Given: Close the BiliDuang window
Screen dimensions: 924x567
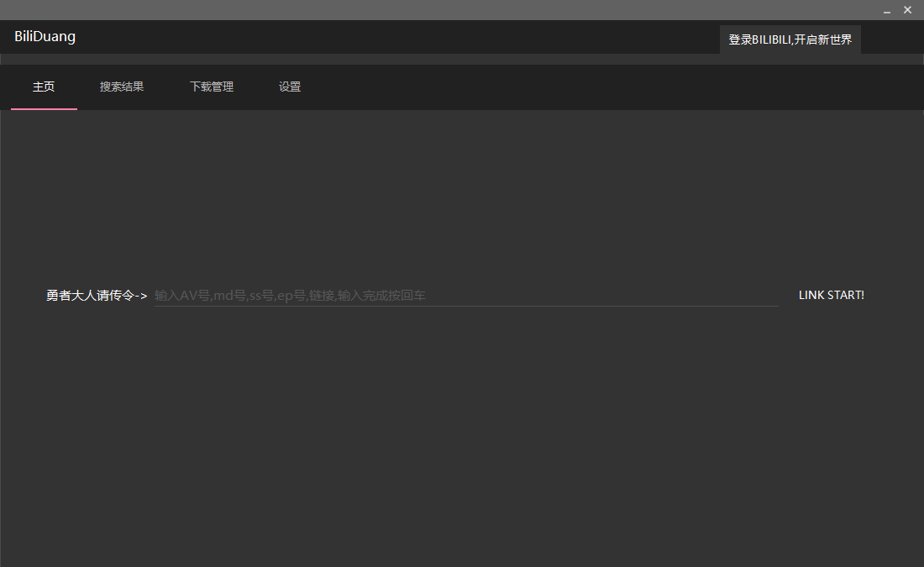Looking at the screenshot, I should coord(907,10).
